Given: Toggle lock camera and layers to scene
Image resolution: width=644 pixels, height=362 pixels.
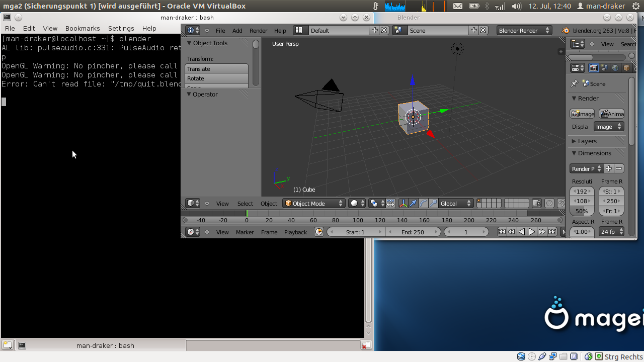Looking at the screenshot, I should (537, 203).
